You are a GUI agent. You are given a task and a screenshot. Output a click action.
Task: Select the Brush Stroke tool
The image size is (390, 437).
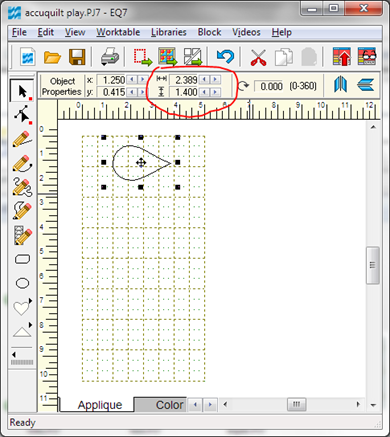point(22,210)
